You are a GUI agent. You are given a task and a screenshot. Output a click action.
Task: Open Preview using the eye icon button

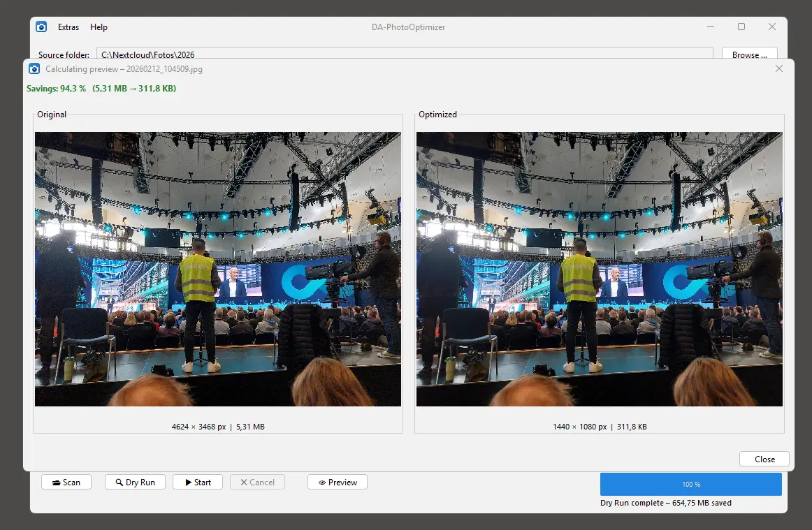tap(337, 482)
